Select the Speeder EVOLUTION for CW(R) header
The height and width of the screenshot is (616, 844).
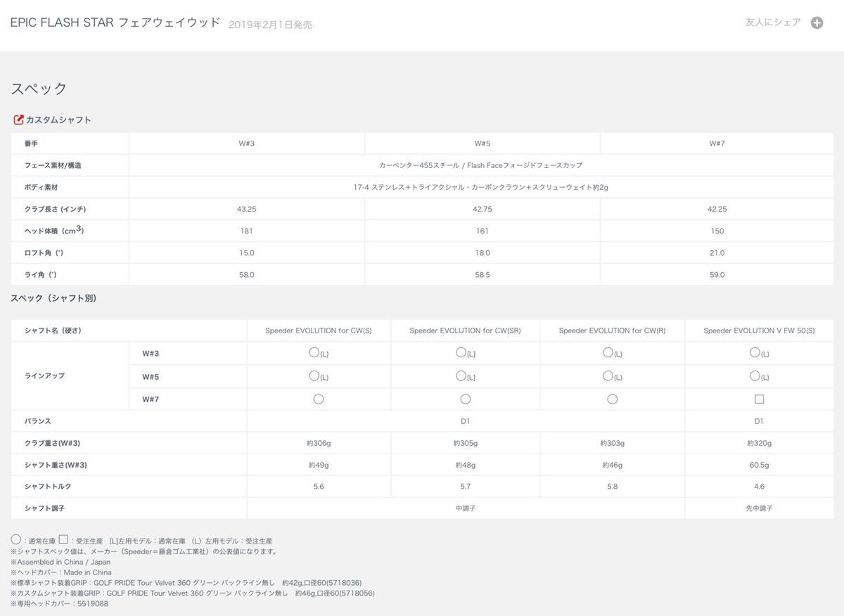coord(612,331)
